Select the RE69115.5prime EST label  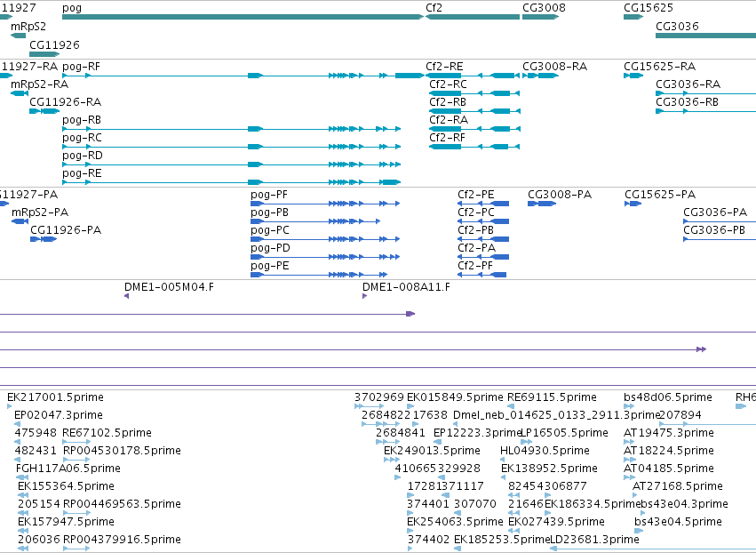pyautogui.click(x=552, y=397)
